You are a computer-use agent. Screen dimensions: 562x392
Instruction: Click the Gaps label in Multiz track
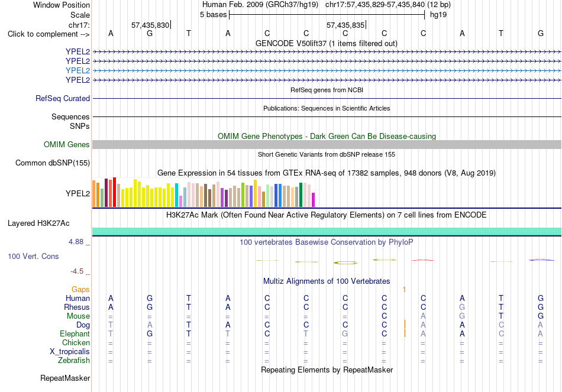point(80,290)
